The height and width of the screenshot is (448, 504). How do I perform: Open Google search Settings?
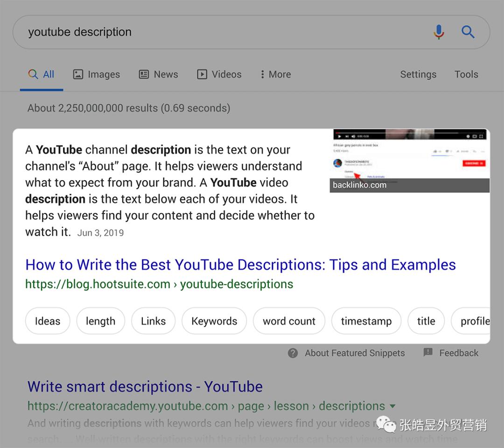pyautogui.click(x=418, y=74)
